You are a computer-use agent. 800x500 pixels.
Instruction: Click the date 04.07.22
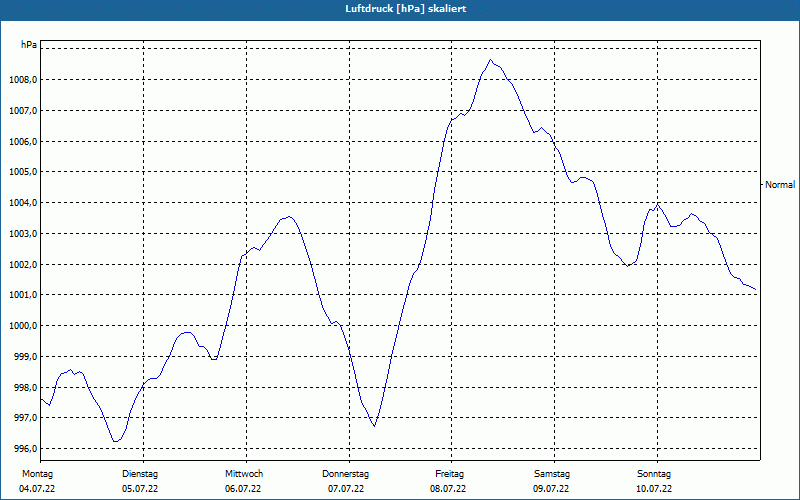tap(37, 489)
